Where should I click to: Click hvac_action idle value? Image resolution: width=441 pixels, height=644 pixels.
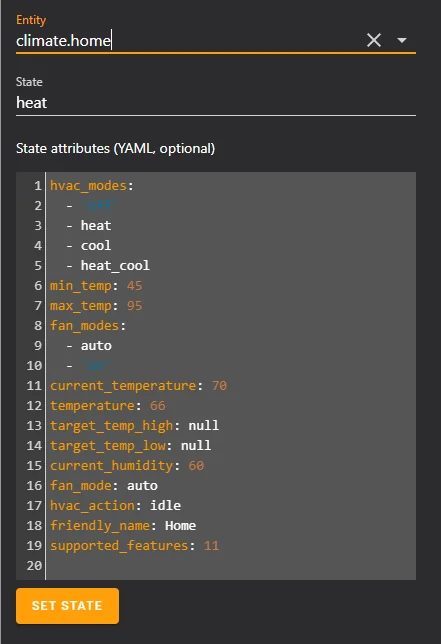(165, 506)
